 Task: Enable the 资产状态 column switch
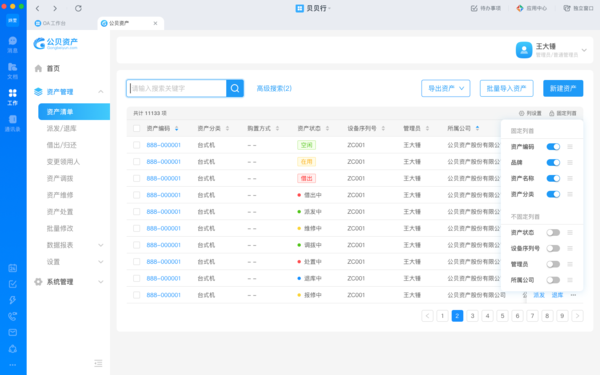pyautogui.click(x=553, y=233)
